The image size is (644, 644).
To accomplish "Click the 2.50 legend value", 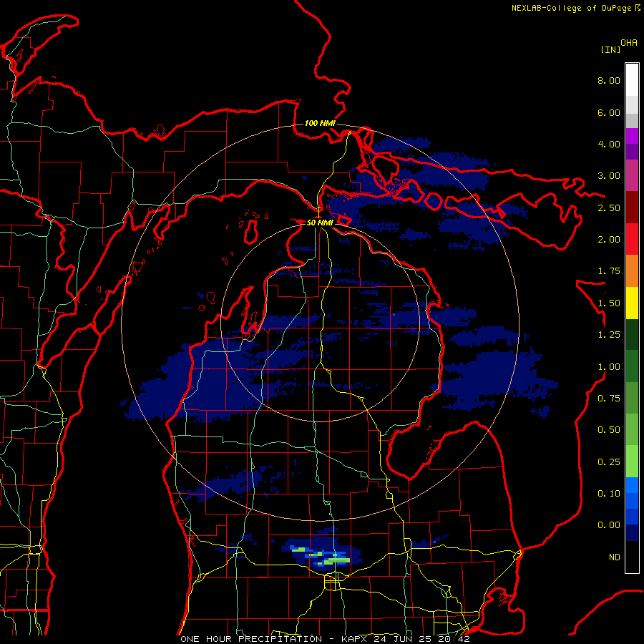I will pos(609,208).
